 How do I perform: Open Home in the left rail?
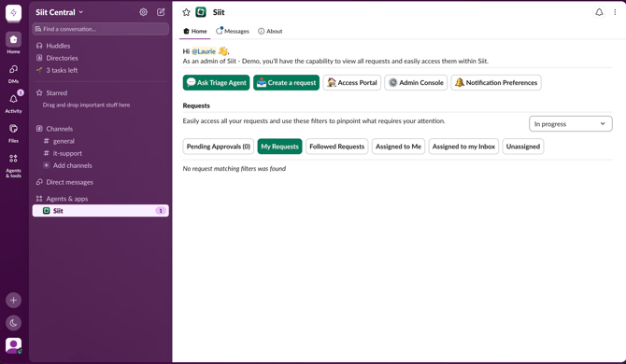[13, 43]
